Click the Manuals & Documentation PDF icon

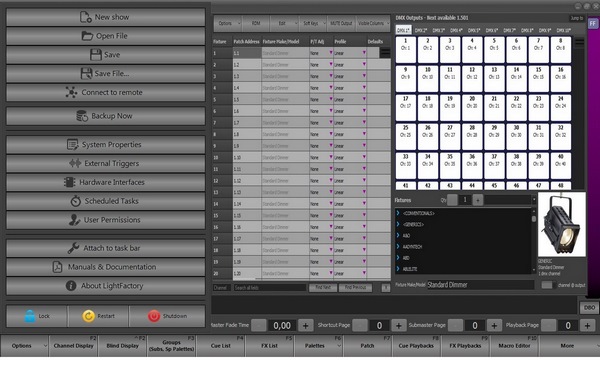pos(57,267)
